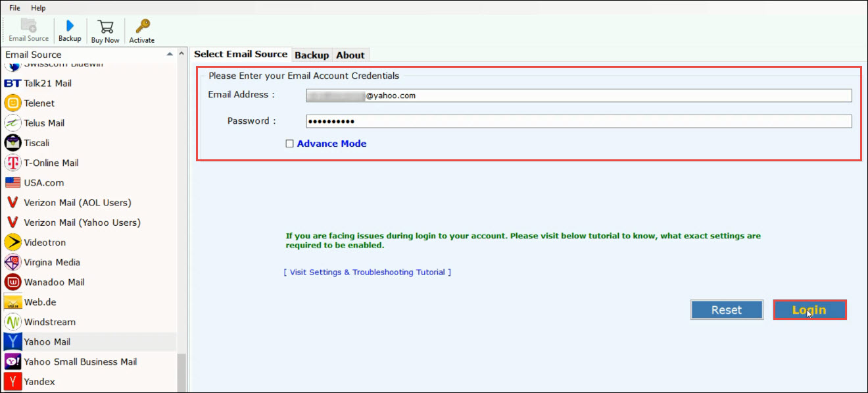Open the Buy Now cart icon
868x393 pixels.
[105, 27]
